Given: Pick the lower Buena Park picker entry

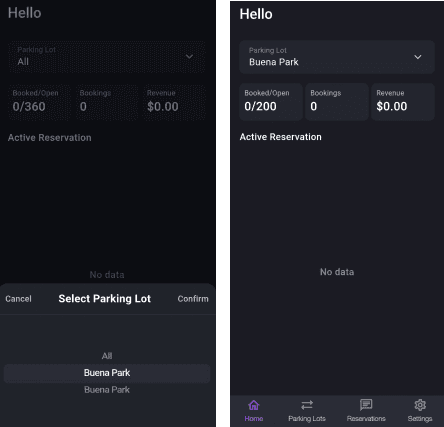Looking at the screenshot, I should (107, 390).
